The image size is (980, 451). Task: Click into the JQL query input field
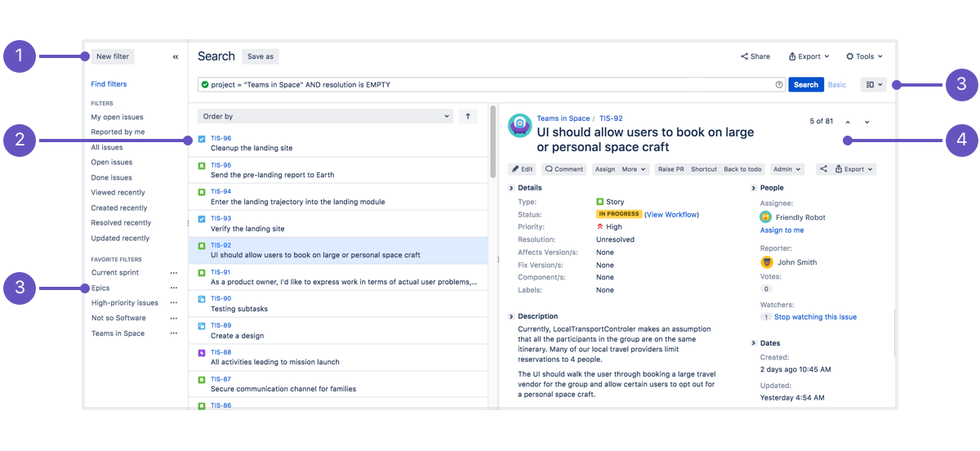pos(491,84)
